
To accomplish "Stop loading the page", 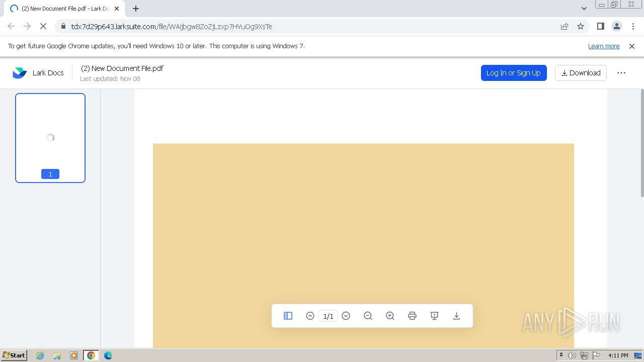I will point(43,27).
